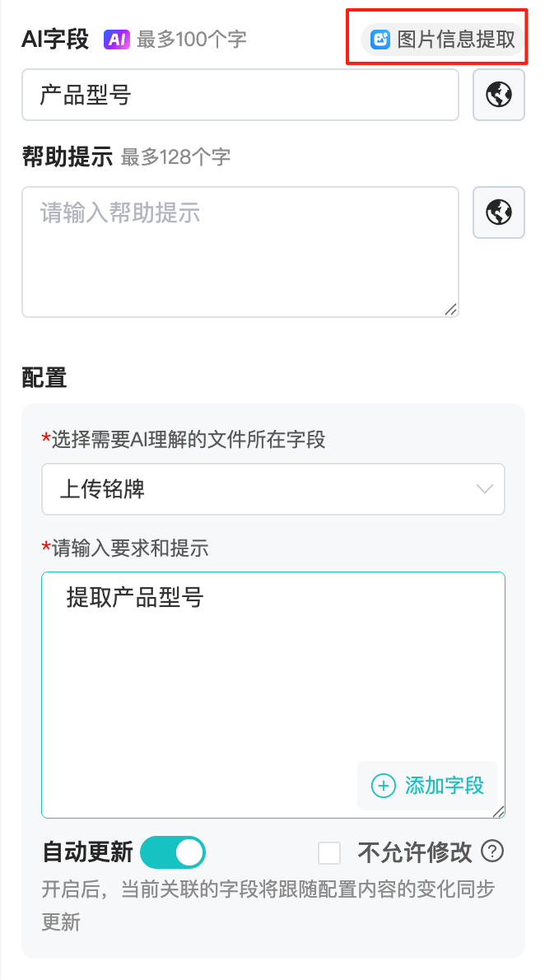Click the plus circle icon in 添加字段

point(384,786)
